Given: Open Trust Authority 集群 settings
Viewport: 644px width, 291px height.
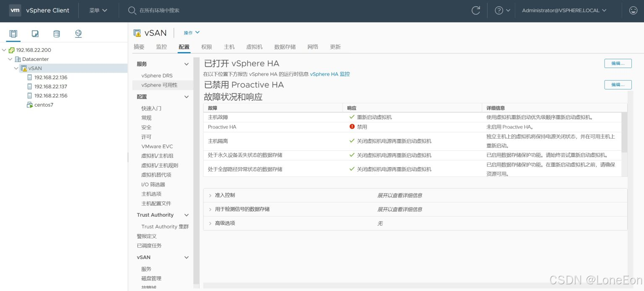Looking at the screenshot, I should [x=165, y=227].
